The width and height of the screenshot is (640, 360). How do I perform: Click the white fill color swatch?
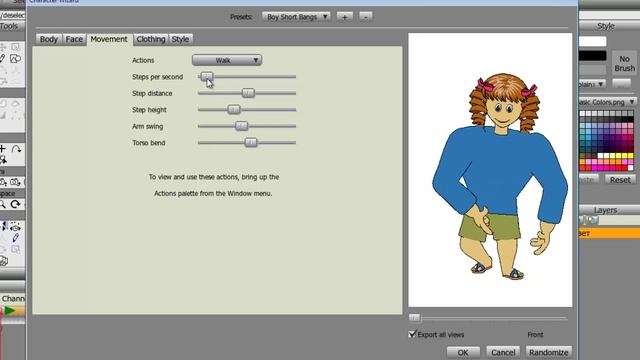point(593,41)
